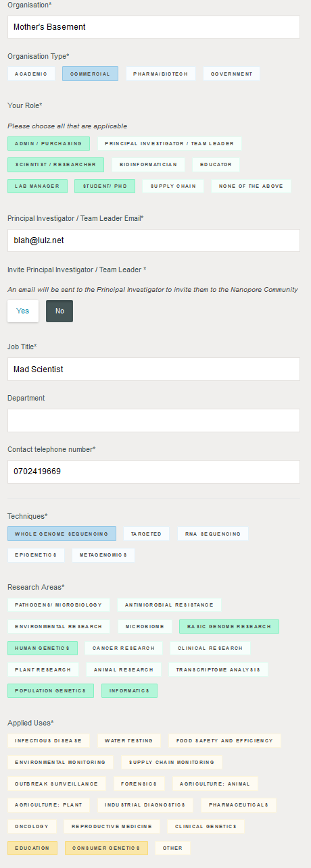Select the RNA Sequencing technique
This screenshot has width=311, height=868.
pyautogui.click(x=213, y=534)
